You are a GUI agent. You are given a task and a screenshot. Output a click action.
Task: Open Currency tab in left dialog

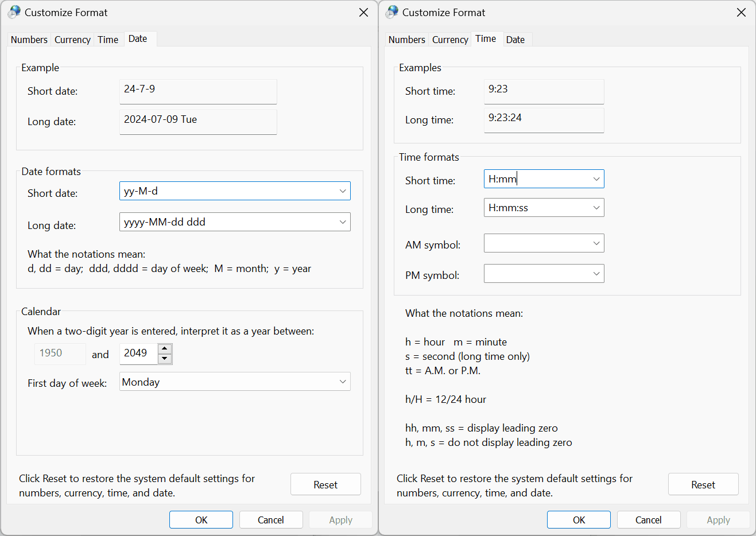coord(72,40)
